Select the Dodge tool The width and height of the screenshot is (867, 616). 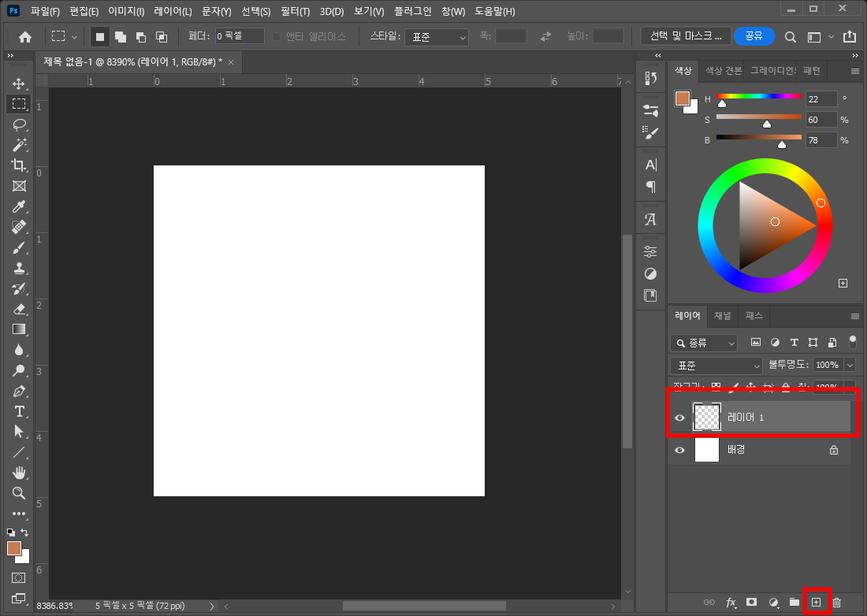coord(19,371)
